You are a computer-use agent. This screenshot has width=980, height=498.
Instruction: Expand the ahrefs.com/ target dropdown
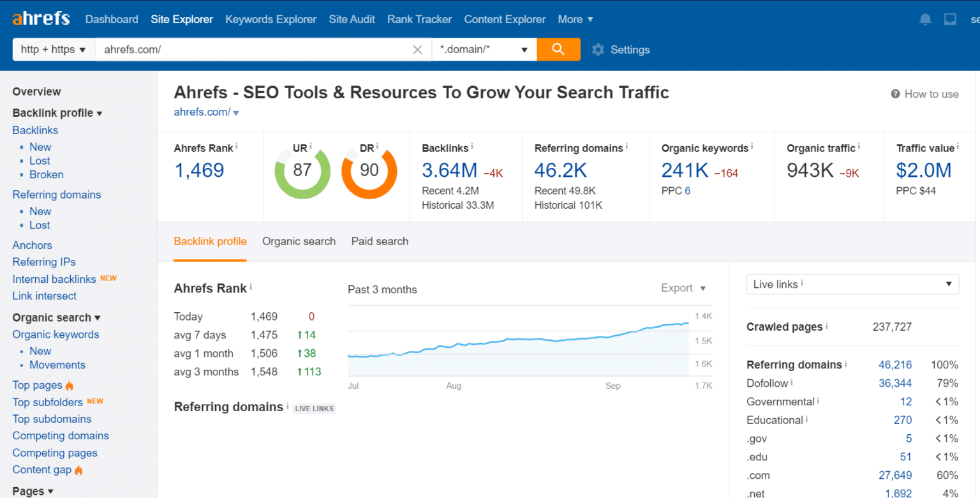click(x=236, y=112)
